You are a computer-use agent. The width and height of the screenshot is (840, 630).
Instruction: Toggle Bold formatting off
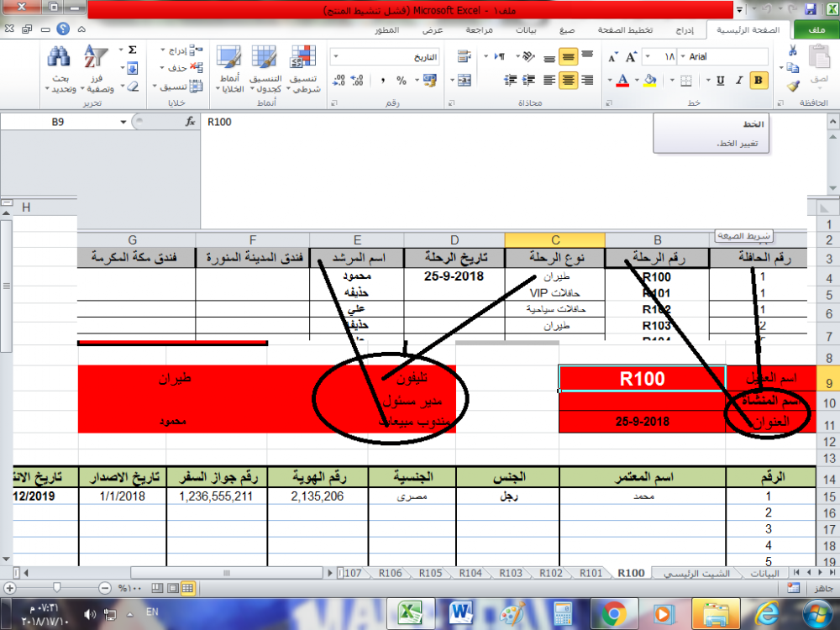(x=758, y=81)
